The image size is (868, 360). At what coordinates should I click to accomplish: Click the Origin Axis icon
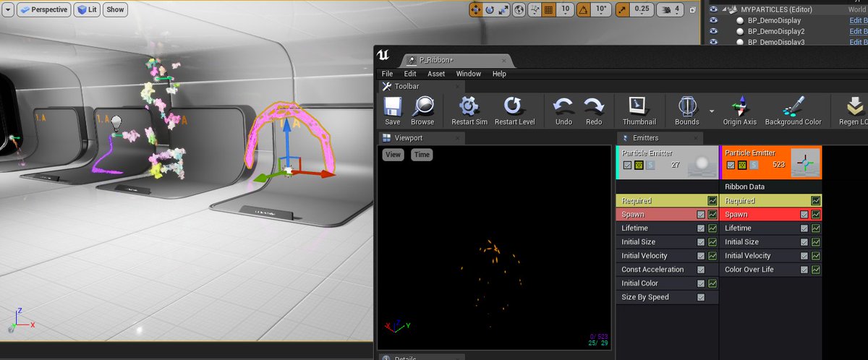pyautogui.click(x=739, y=106)
